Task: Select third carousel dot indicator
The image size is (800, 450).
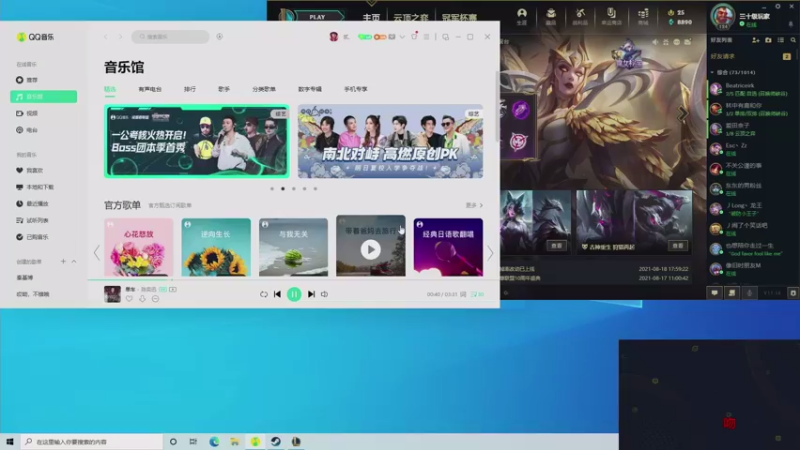Action: [x=294, y=189]
